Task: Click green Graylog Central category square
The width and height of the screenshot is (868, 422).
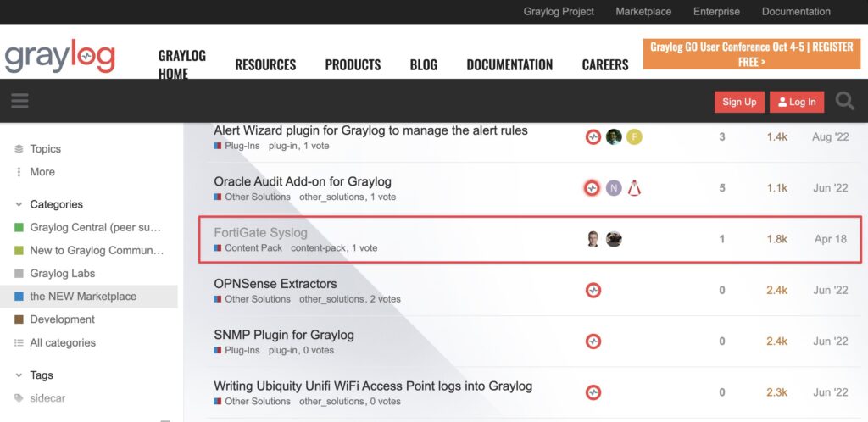Action: (x=19, y=227)
